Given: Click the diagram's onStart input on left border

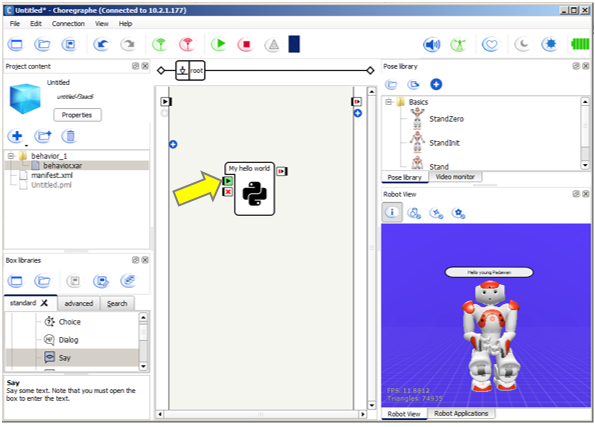Looking at the screenshot, I should point(166,101).
